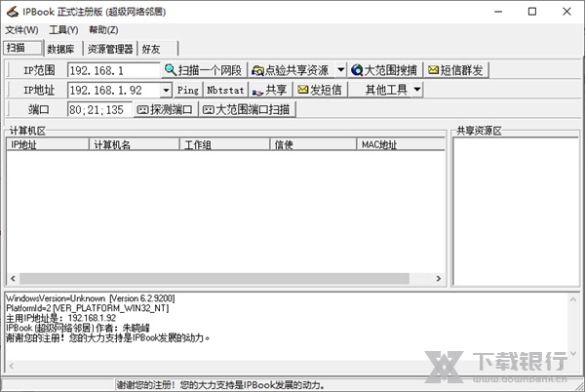Click log line 主用IP地址是: 192.168.1.92
The height and width of the screenshot is (392, 585).
click(x=60, y=318)
